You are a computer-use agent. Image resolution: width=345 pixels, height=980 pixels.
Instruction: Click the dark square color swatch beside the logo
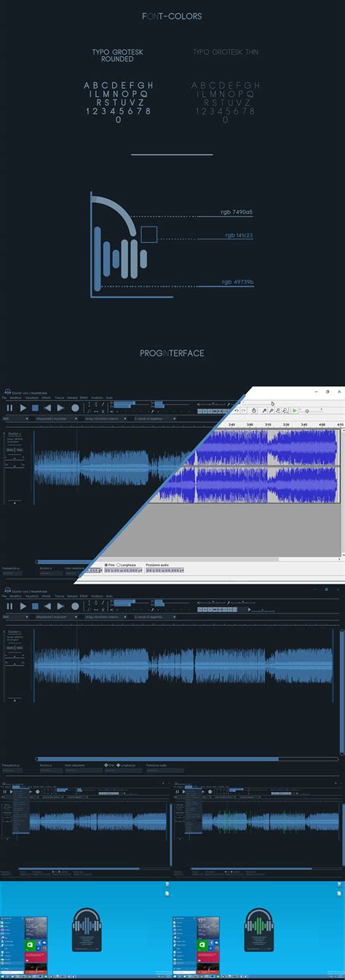click(148, 234)
